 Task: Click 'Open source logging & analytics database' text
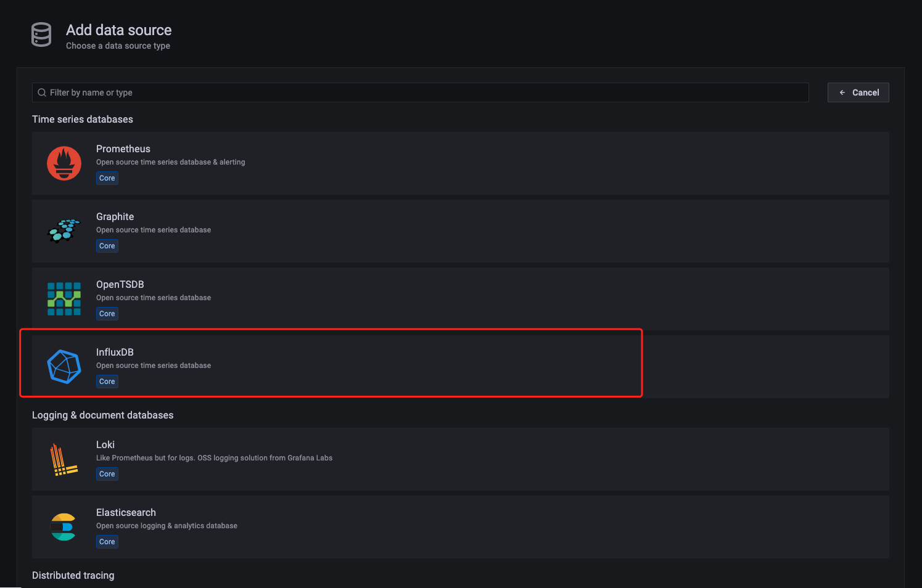(167, 526)
